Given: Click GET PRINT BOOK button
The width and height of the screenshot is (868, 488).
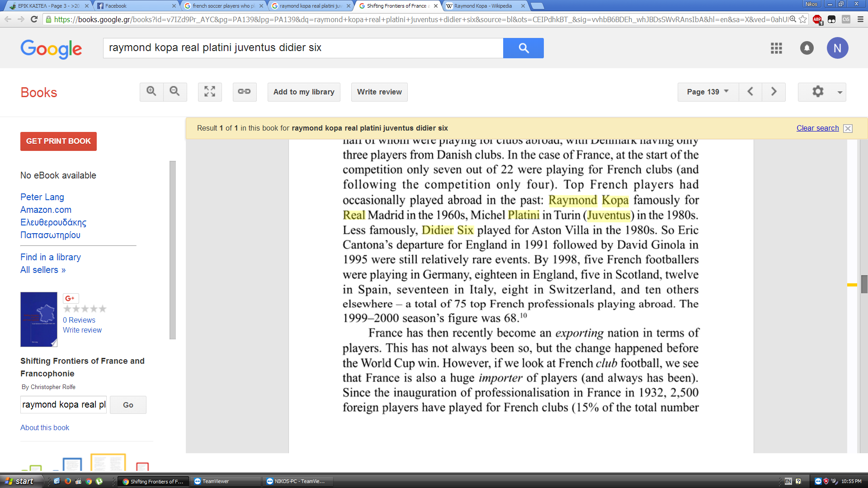Looking at the screenshot, I should (x=58, y=141).
